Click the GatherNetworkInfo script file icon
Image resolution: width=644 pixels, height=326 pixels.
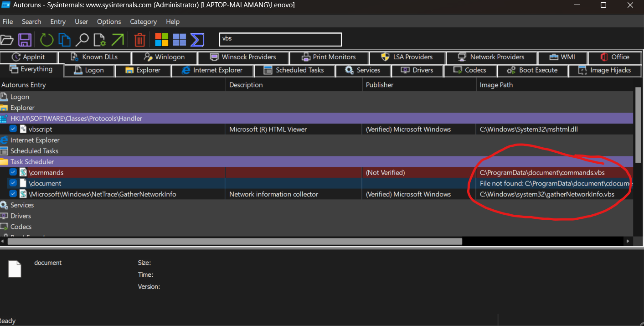pos(23,194)
